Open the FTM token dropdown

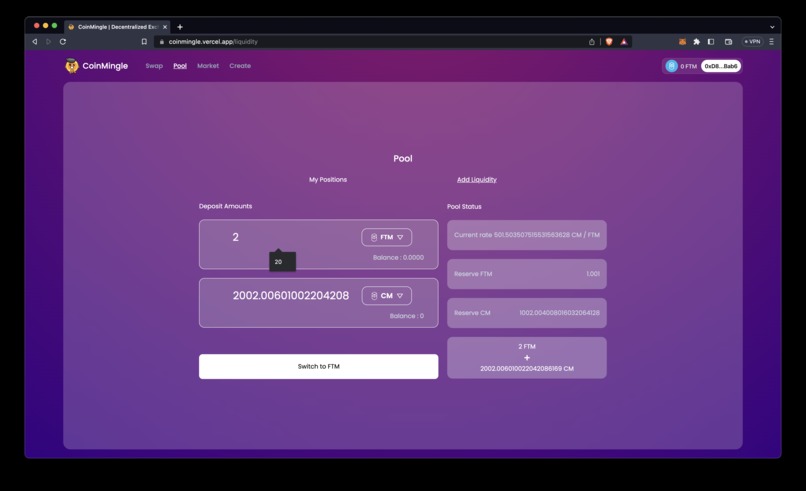pos(387,237)
